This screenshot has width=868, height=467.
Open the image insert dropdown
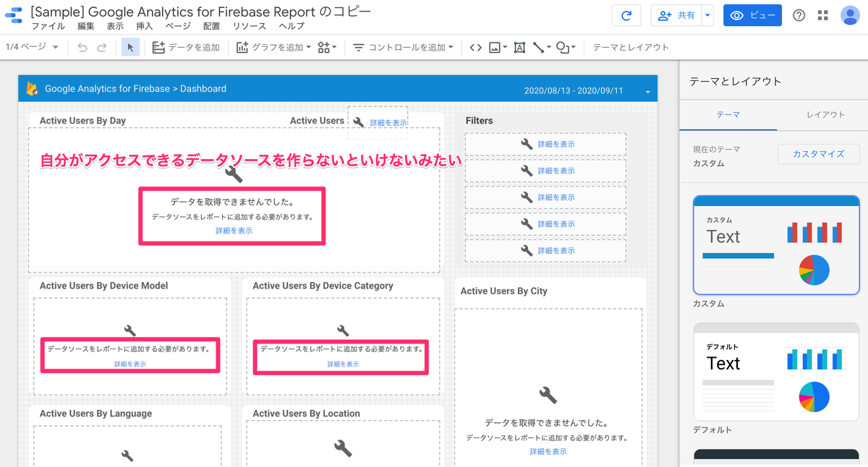[x=498, y=48]
